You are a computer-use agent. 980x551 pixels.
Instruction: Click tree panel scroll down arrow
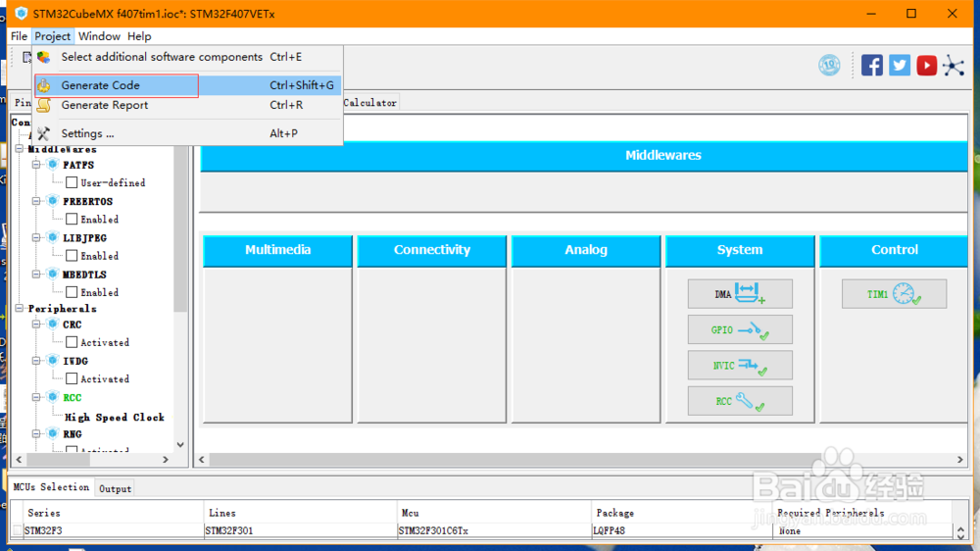pyautogui.click(x=180, y=445)
